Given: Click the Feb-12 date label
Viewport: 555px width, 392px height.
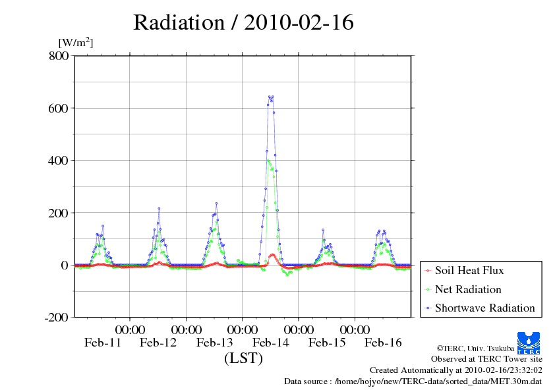Looking at the screenshot, I should [x=158, y=343].
